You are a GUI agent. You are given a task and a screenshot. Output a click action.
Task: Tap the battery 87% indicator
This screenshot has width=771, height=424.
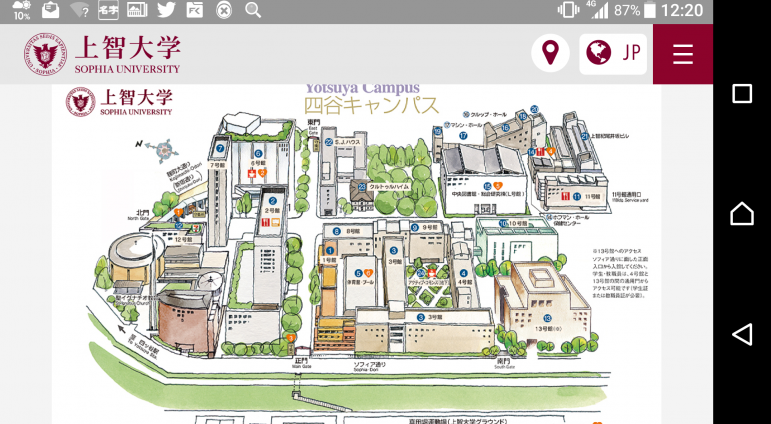634,10
